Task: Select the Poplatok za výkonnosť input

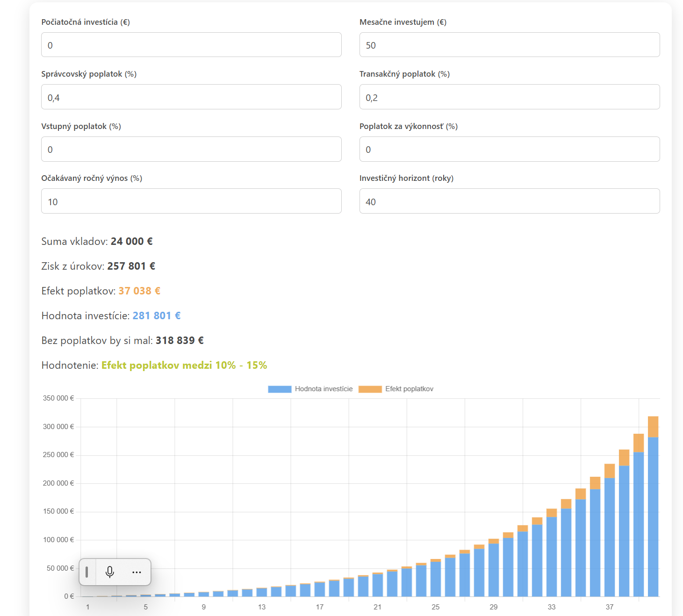Action: tap(510, 149)
